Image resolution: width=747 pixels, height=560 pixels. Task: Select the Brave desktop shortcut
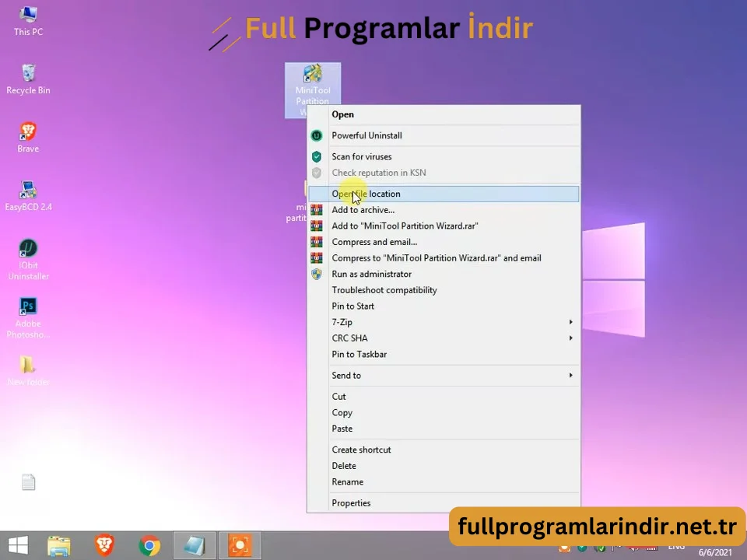pyautogui.click(x=28, y=138)
